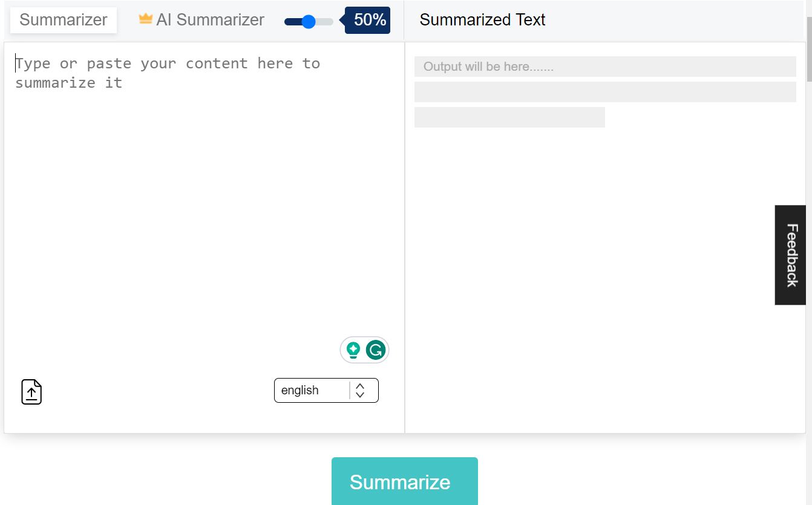The height and width of the screenshot is (505, 812).
Task: Adjust the summary length slider
Action: (309, 21)
